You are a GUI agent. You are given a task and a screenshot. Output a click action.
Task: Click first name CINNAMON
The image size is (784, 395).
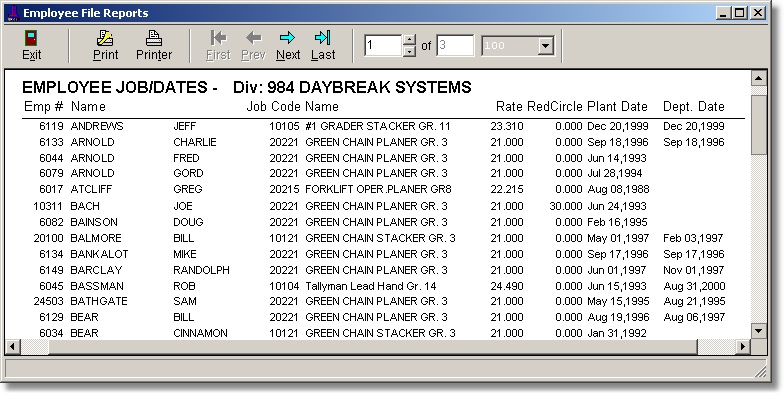[x=200, y=333]
